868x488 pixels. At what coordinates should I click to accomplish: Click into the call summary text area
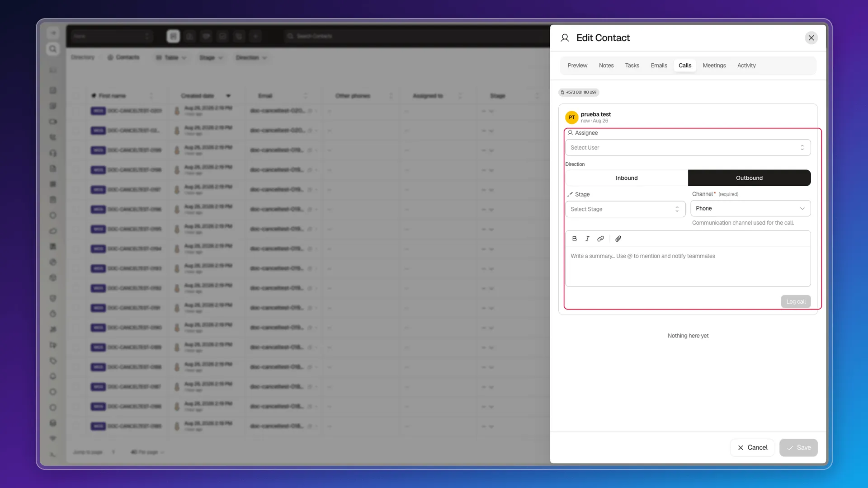688,267
